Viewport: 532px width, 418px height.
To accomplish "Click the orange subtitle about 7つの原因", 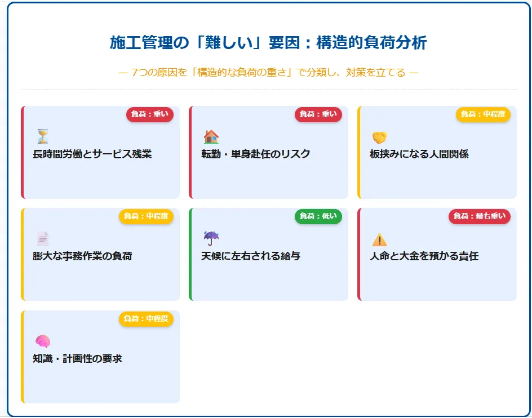I will [x=268, y=73].
